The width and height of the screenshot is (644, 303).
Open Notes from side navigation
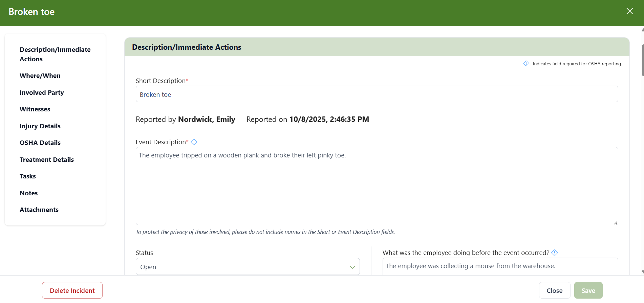29,193
